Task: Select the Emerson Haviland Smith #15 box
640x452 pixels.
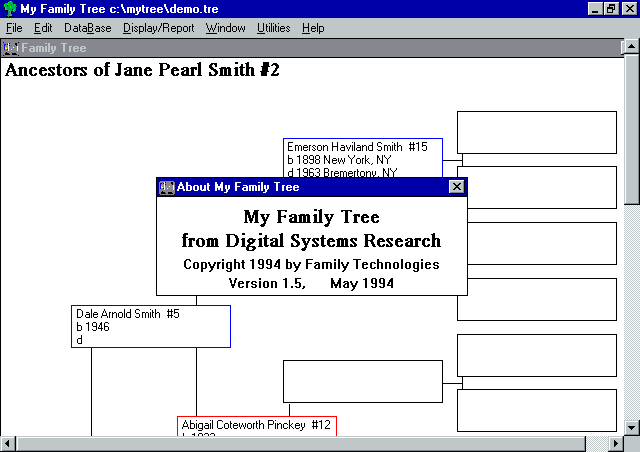Action: pos(363,158)
